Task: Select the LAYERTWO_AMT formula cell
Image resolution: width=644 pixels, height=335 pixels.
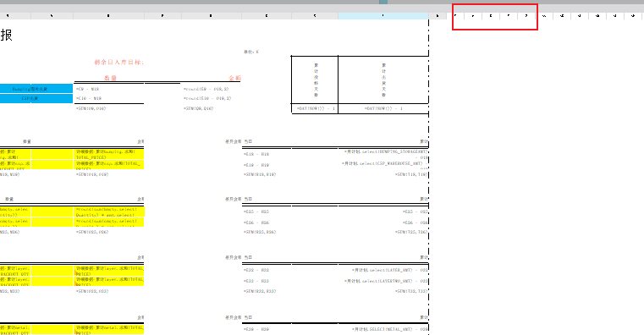Action: (x=383, y=281)
